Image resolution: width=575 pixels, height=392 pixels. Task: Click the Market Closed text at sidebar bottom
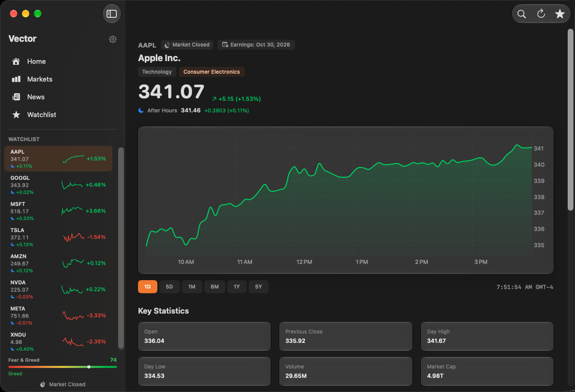pyautogui.click(x=67, y=384)
